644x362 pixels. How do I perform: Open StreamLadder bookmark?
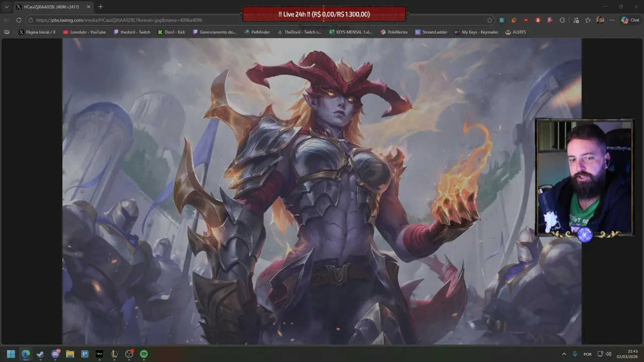431,32
